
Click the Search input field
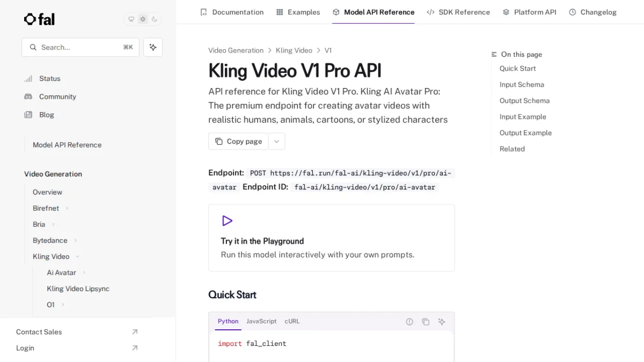click(x=80, y=47)
